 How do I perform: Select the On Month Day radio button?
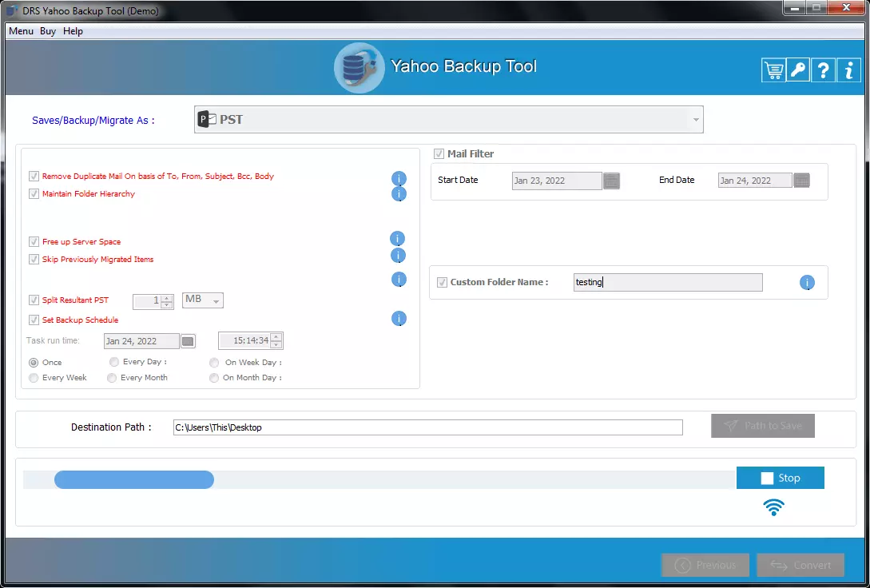pyautogui.click(x=214, y=378)
